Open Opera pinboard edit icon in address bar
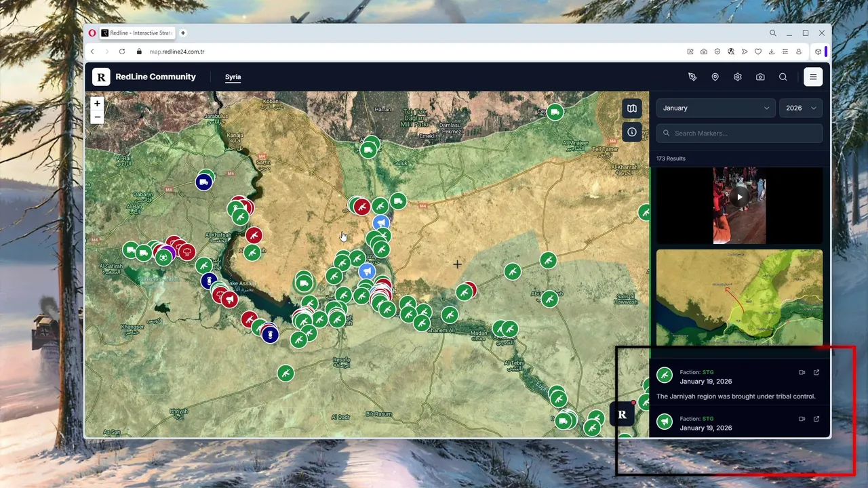The image size is (868, 488). 690,52
